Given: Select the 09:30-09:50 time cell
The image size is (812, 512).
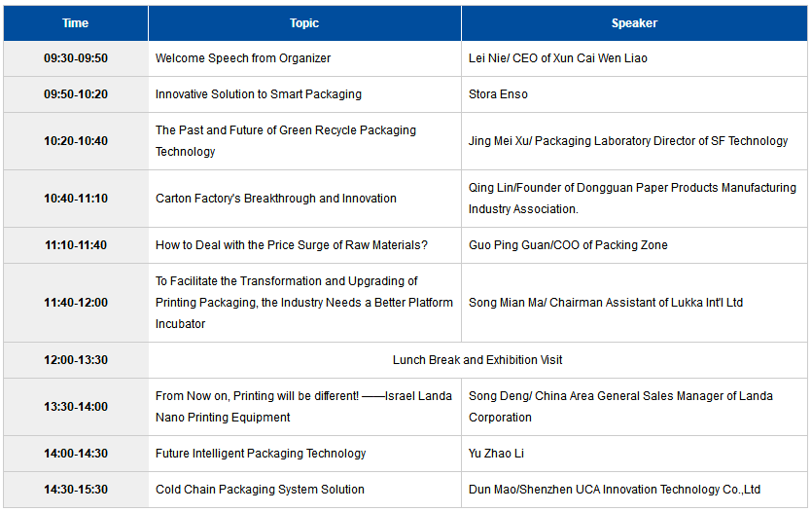Looking at the screenshot, I should [76, 58].
